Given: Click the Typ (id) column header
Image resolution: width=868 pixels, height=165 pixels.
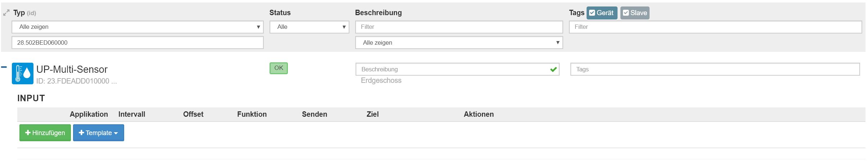Looking at the screenshot, I should [x=24, y=13].
